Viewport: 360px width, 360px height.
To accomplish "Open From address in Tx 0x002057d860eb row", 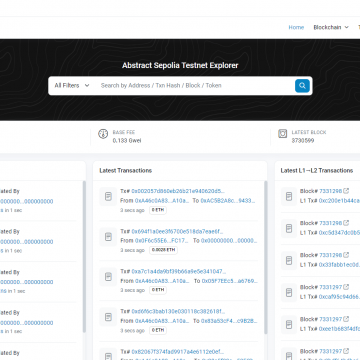I will tap(162, 201).
